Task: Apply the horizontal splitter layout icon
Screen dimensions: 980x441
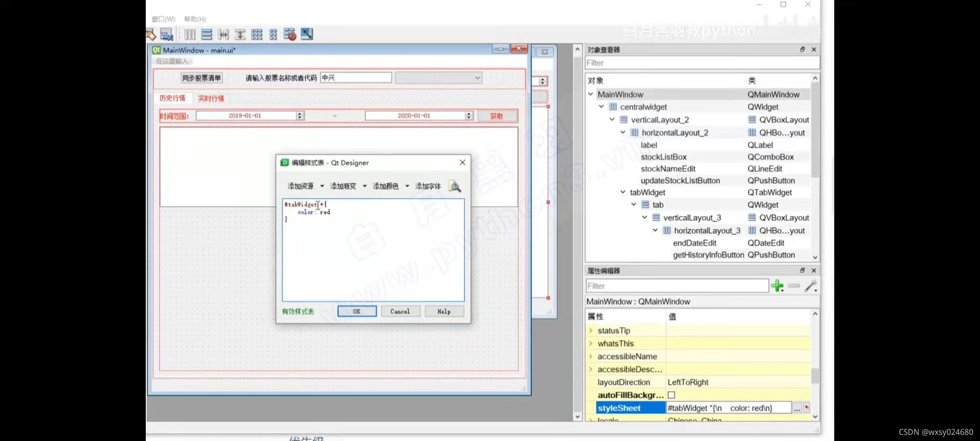Action: point(223,35)
